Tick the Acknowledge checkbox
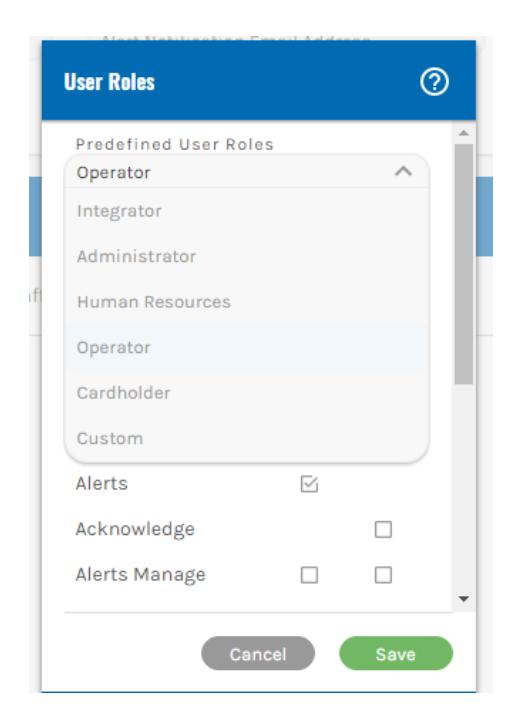 383,529
